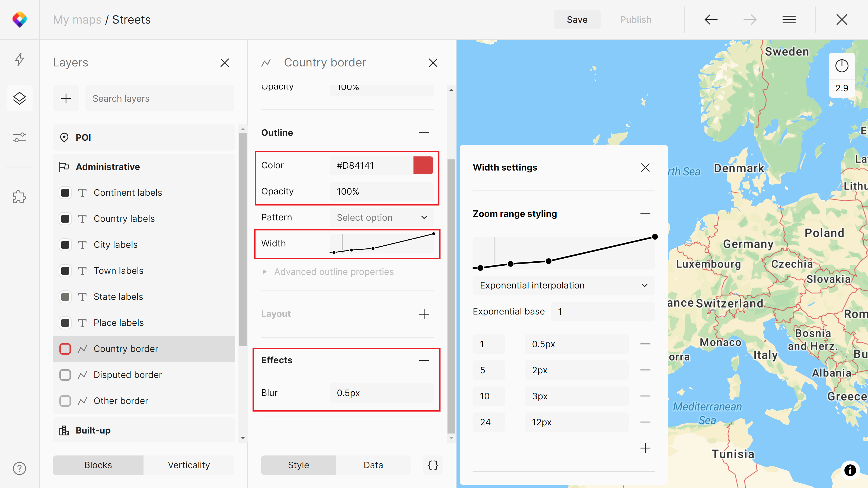Image resolution: width=868 pixels, height=488 pixels.
Task: Open the Pattern select option dropdown
Action: coord(381,217)
